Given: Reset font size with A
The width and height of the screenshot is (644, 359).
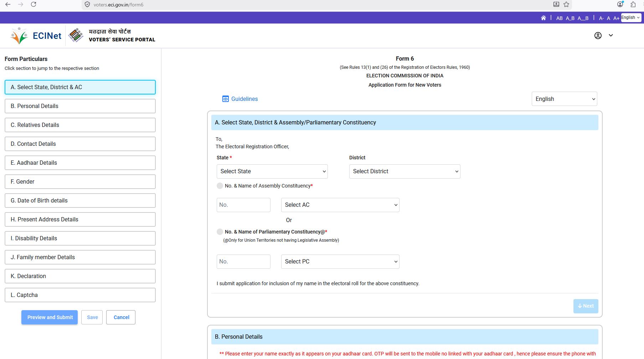Looking at the screenshot, I should point(608,18).
